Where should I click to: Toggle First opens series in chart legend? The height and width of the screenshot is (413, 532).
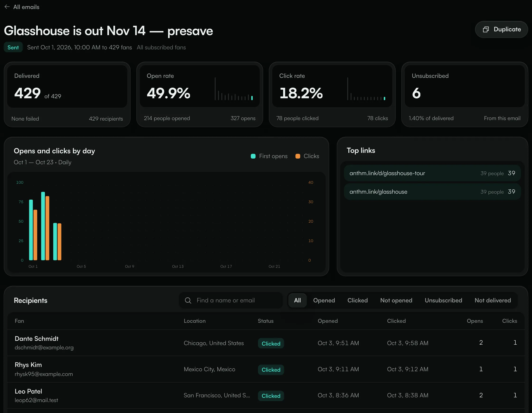coord(269,156)
